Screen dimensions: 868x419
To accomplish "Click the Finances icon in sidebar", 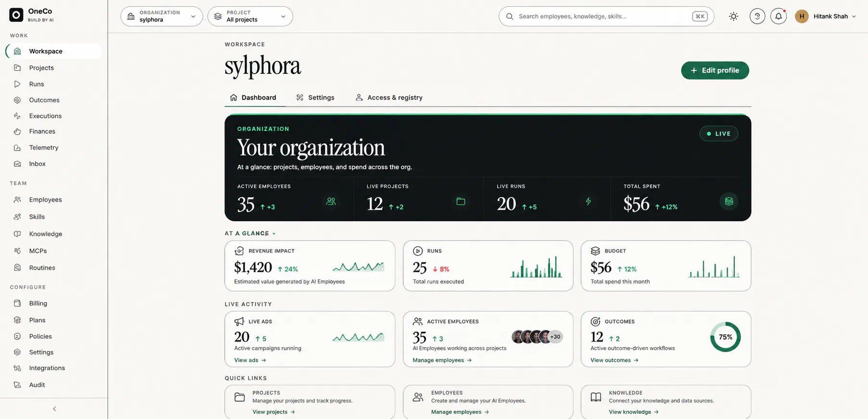I will [x=17, y=131].
